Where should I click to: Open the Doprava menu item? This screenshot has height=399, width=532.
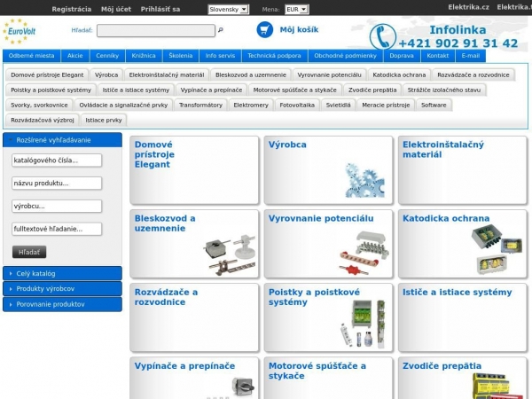(x=402, y=56)
